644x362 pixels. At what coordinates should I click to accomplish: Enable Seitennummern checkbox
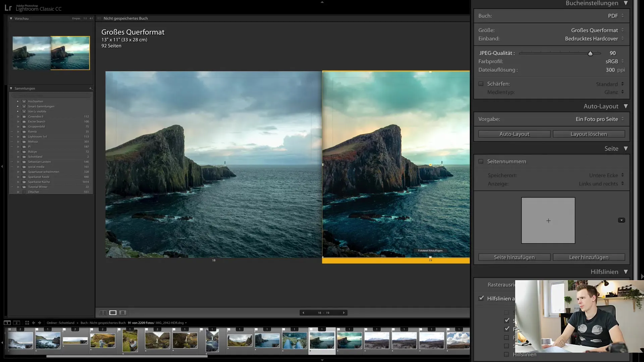point(481,162)
